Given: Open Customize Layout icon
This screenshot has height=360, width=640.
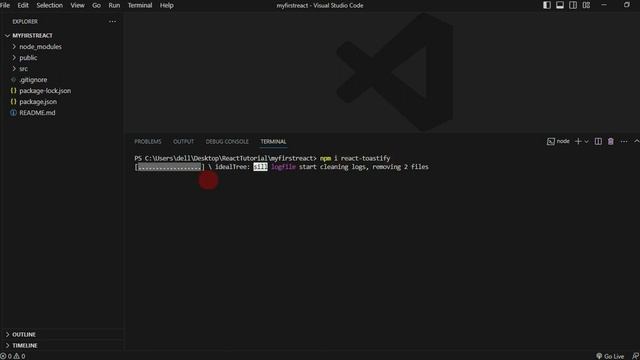Looking at the screenshot, I should point(586,5).
